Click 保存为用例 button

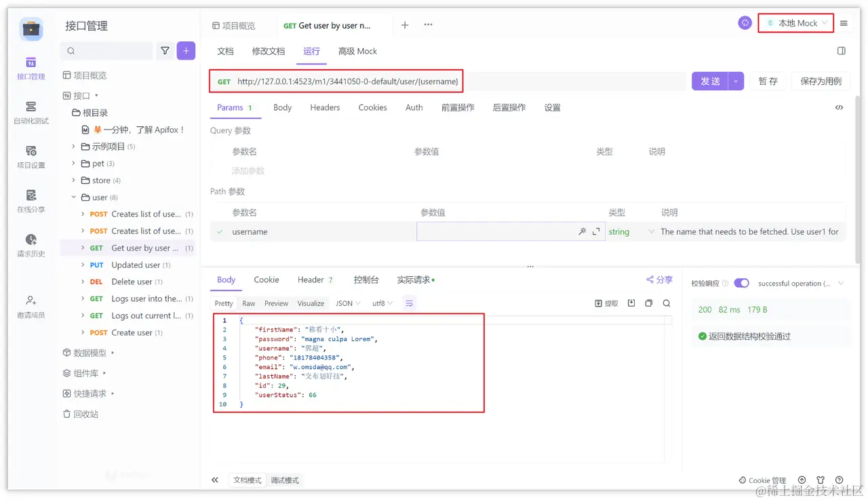(x=821, y=81)
